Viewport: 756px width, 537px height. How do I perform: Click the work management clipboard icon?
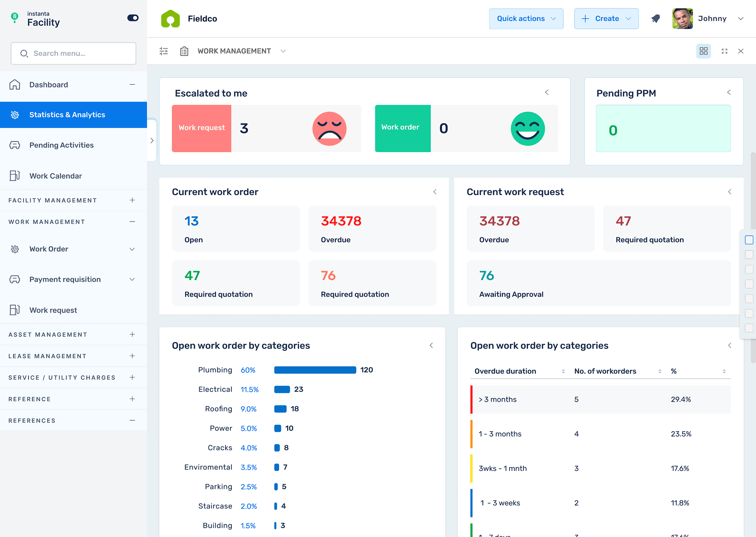pyautogui.click(x=184, y=51)
